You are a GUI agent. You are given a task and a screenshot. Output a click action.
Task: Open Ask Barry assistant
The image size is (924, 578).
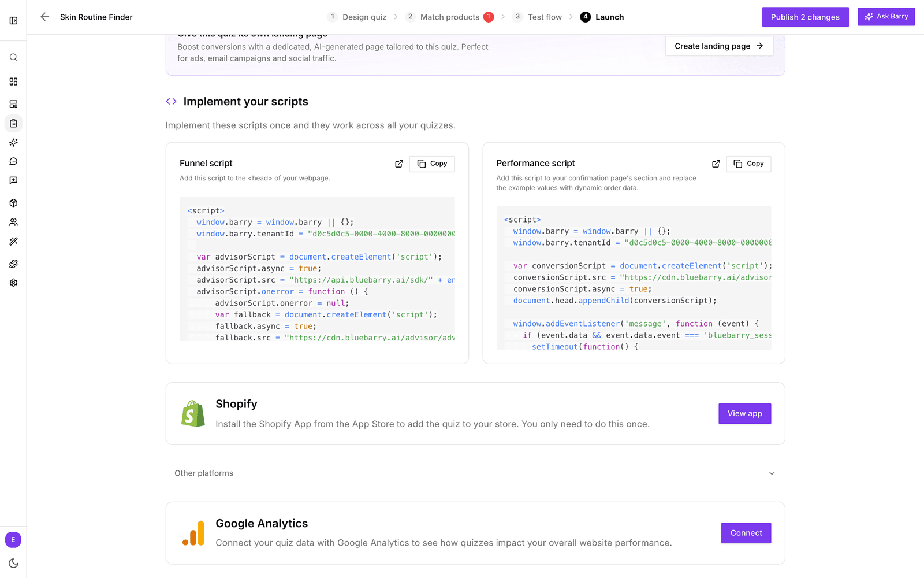(886, 17)
